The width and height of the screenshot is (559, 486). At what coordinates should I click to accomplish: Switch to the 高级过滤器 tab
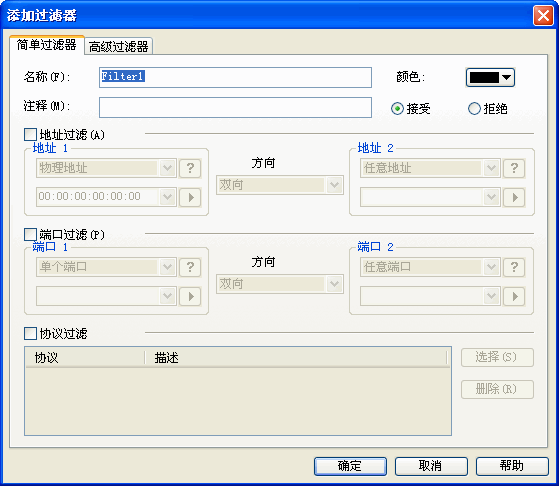pos(118,46)
